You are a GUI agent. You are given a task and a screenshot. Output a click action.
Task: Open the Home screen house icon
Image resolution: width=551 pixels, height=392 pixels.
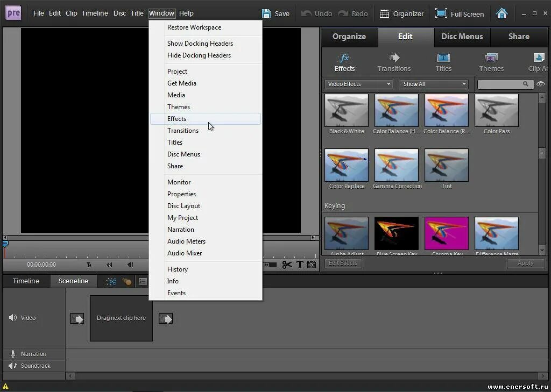point(501,13)
